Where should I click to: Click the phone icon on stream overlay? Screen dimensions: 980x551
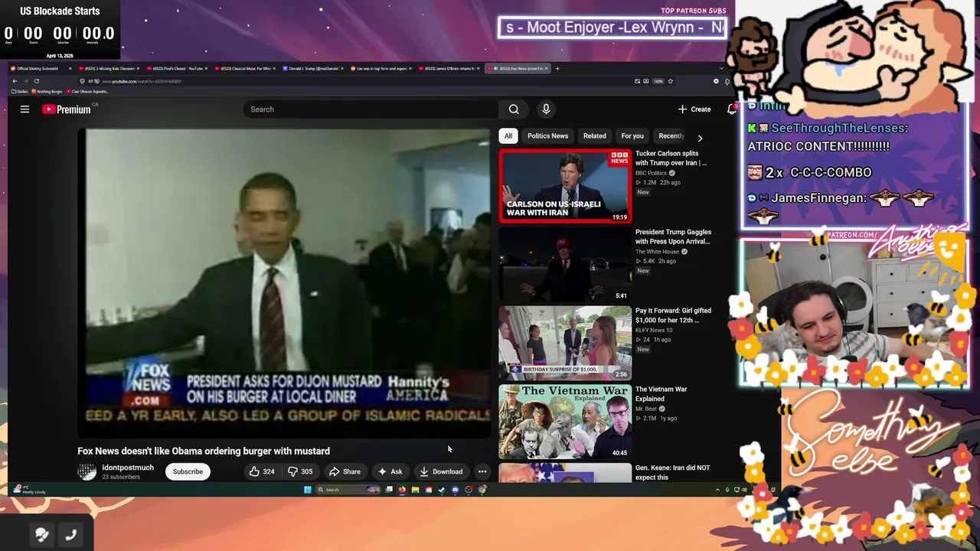(x=70, y=535)
